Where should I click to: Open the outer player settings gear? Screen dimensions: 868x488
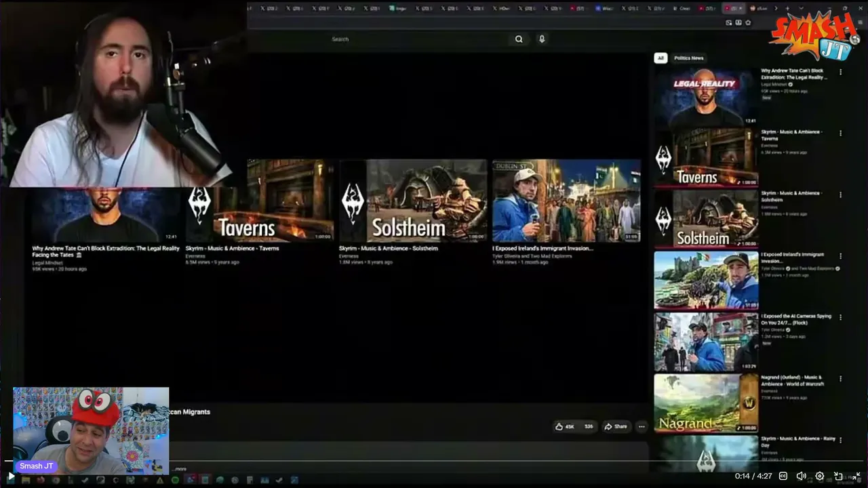pyautogui.click(x=820, y=476)
